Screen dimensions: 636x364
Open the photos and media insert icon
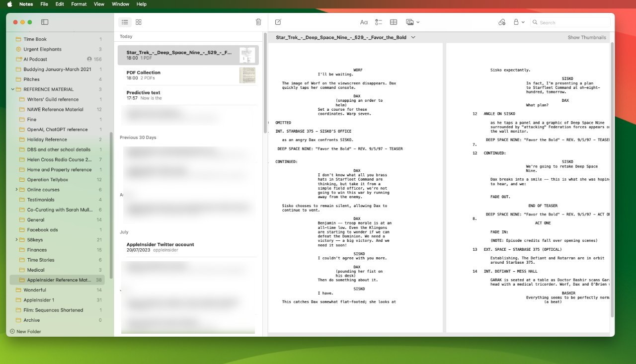pos(410,22)
